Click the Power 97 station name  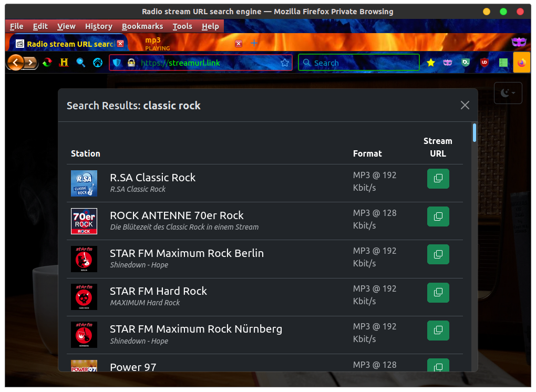point(133,367)
